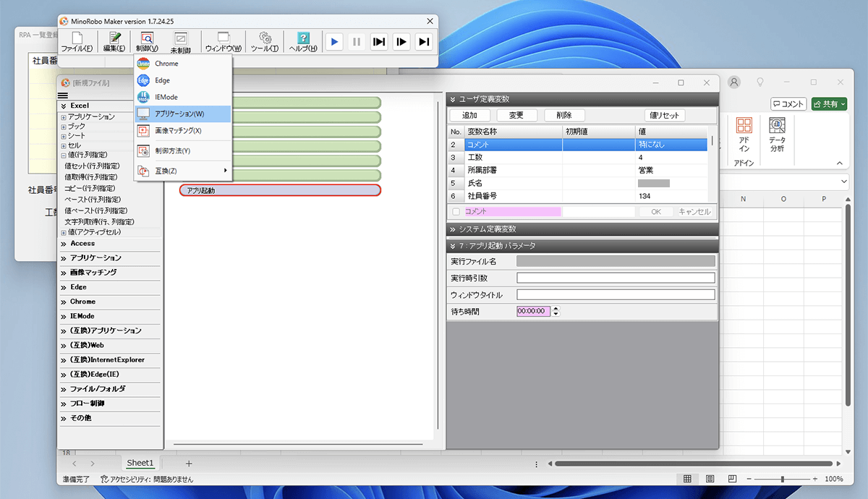Click the 変更 button
868x499 pixels.
click(x=516, y=116)
